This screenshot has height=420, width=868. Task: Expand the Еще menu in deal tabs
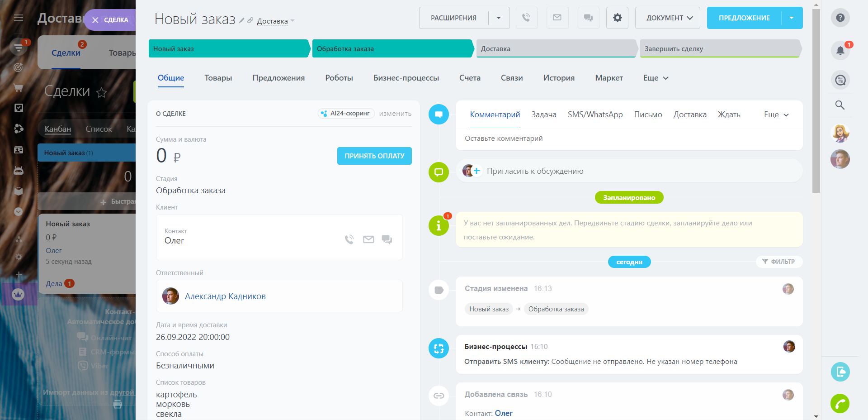(656, 78)
